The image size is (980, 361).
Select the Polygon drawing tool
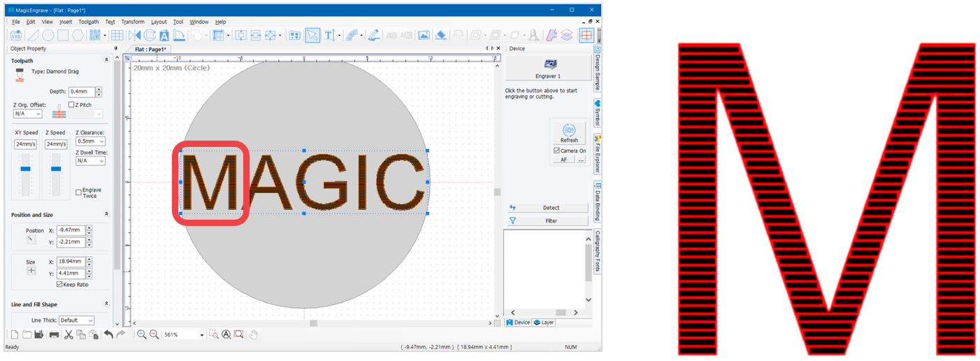78,35
